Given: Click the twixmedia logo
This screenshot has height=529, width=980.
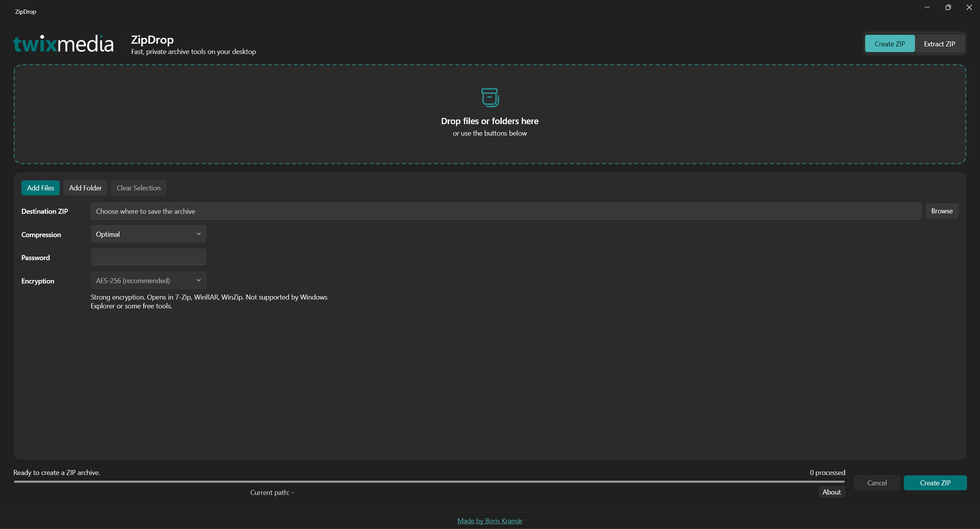Looking at the screenshot, I should 64,44.
